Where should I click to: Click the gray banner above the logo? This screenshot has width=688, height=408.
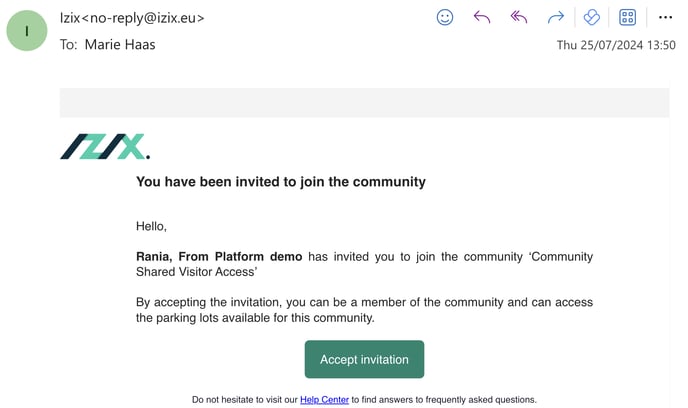point(364,103)
